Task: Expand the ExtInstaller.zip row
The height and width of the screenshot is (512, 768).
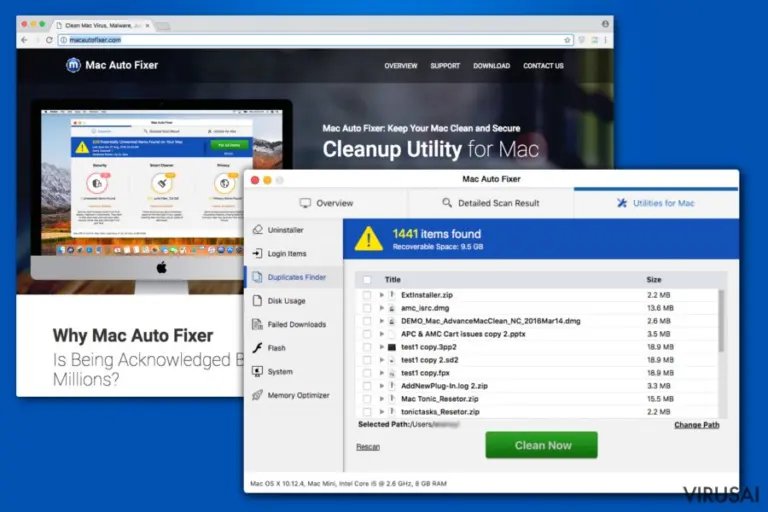Action: (x=382, y=295)
